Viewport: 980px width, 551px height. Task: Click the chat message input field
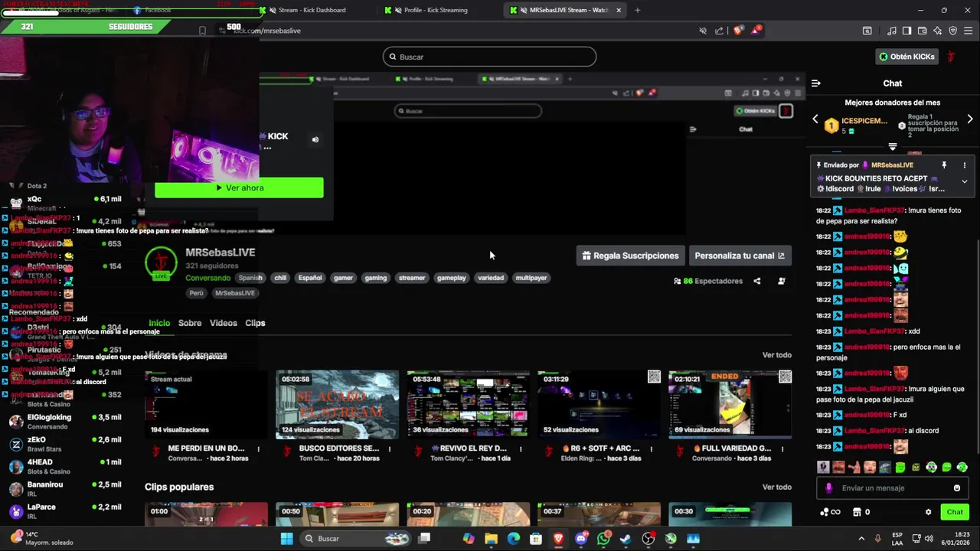[893, 488]
